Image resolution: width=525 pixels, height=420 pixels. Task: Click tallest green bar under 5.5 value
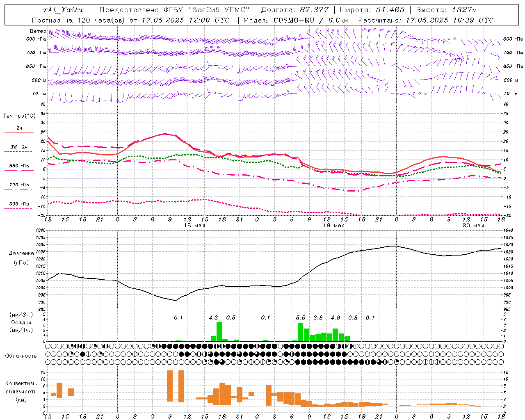(x=301, y=332)
